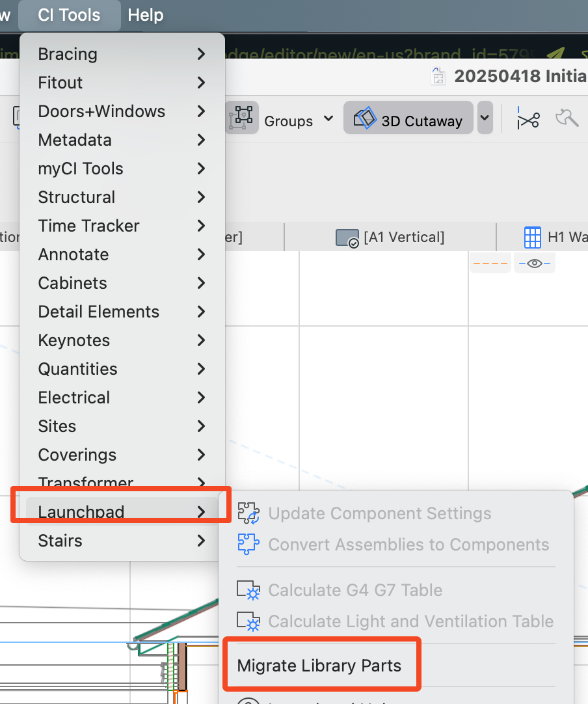Open the Help menu
This screenshot has width=588, height=704.
point(145,15)
